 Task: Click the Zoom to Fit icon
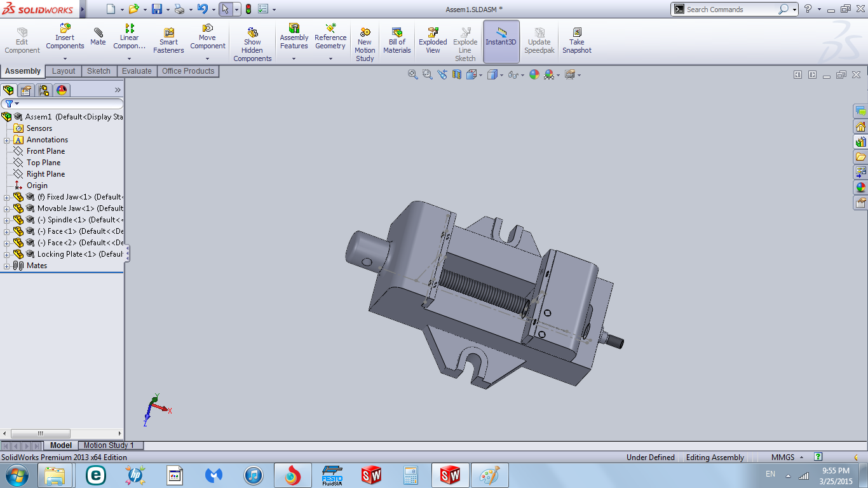413,74
